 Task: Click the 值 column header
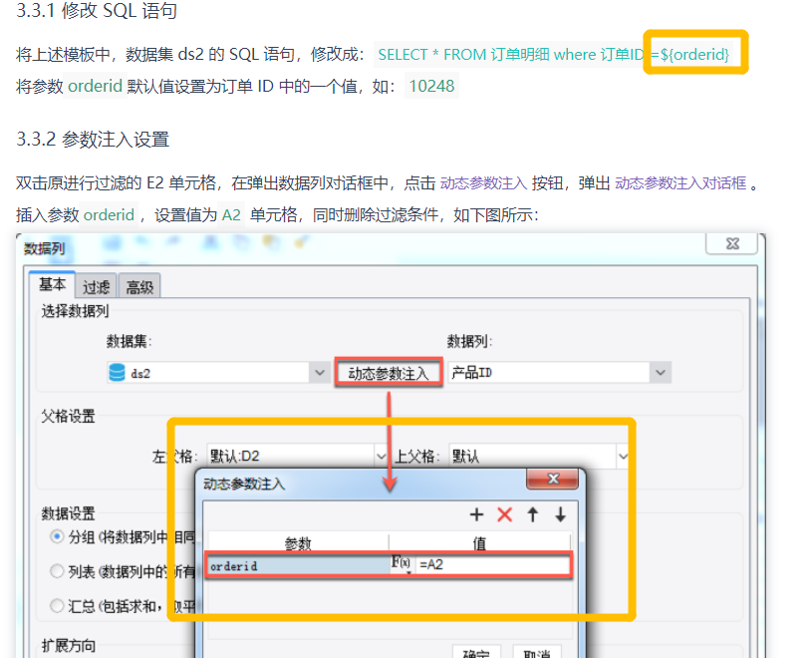pyautogui.click(x=479, y=542)
